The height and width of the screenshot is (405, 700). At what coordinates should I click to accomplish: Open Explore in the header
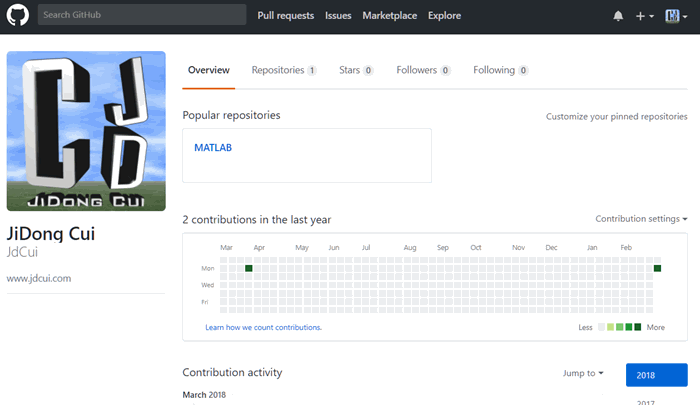pos(444,16)
